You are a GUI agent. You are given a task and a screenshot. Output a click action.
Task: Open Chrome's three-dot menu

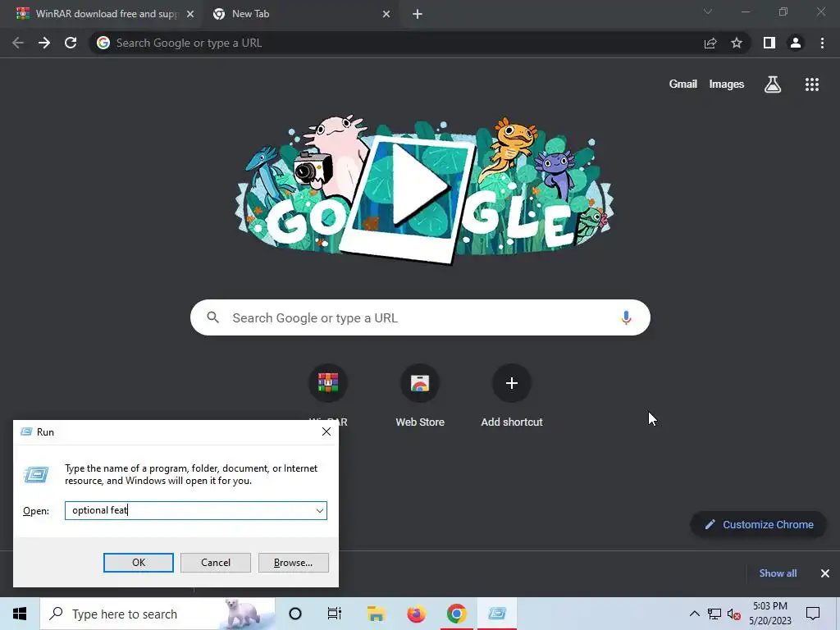[x=822, y=43]
